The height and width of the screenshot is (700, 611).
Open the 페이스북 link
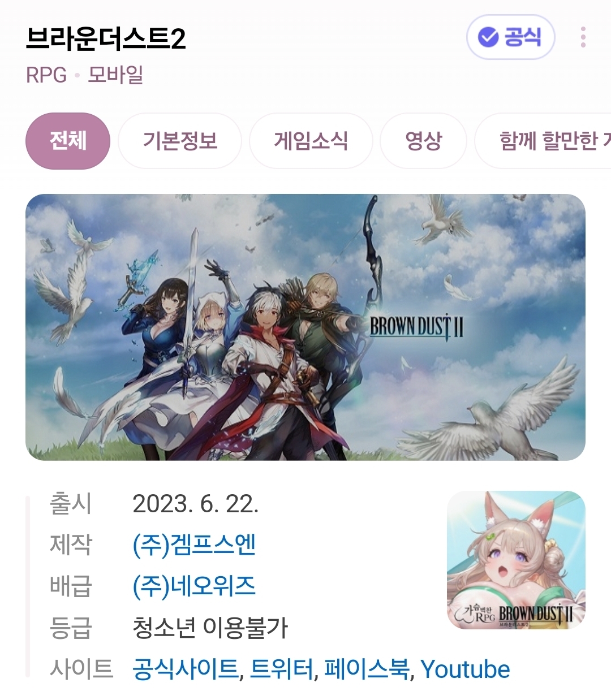click(x=367, y=669)
